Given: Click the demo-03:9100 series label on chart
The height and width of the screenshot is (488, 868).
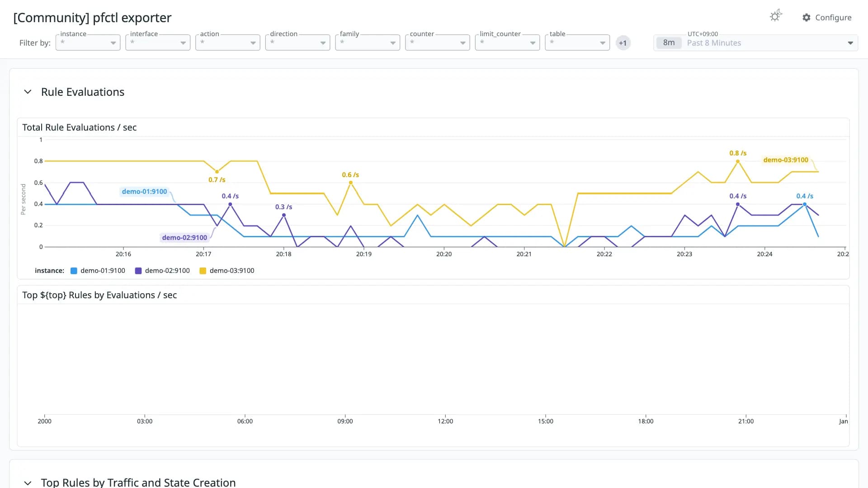Looking at the screenshot, I should point(786,160).
